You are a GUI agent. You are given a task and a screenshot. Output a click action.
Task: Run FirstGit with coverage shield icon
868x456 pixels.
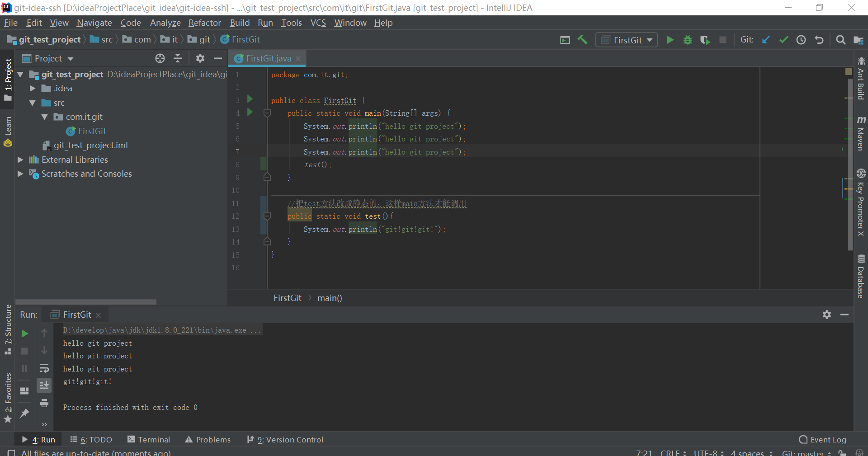(705, 40)
